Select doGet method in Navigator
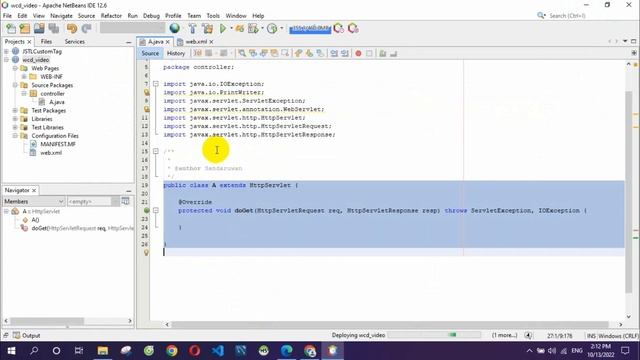640x360 pixels. 82,228
